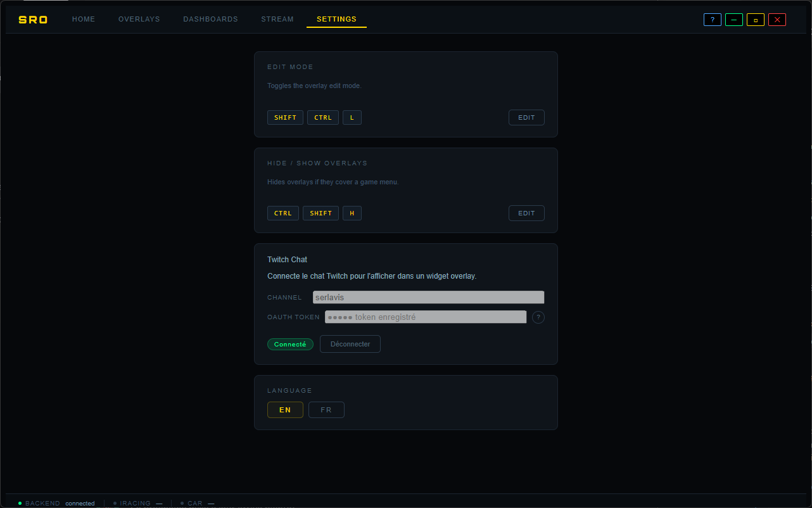Click the H key badge
Viewport: 812px width, 508px height.
[x=352, y=213]
